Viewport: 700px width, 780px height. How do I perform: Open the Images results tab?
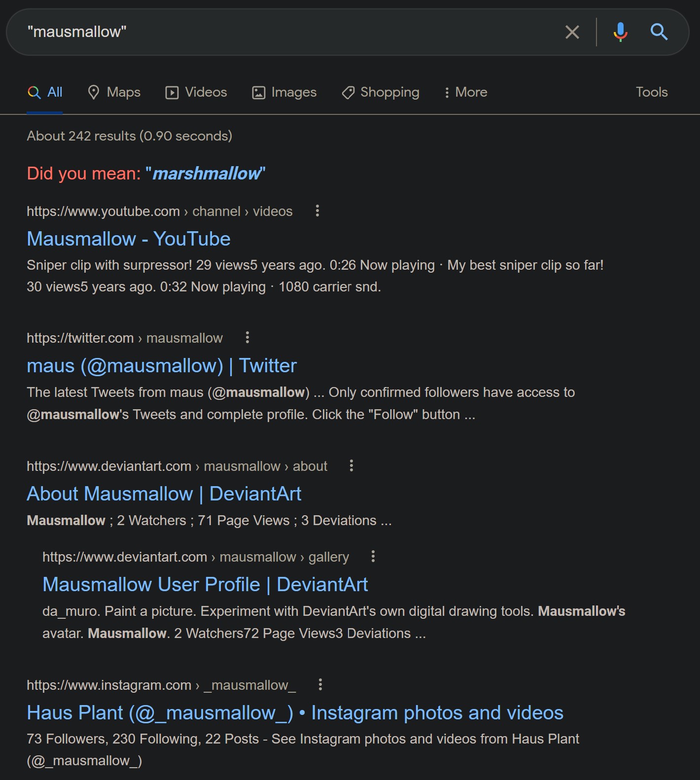(284, 92)
